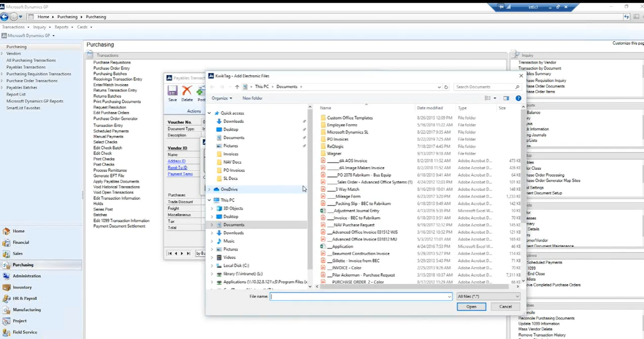The height and width of the screenshot is (339, 644).
Task: Click Purchase Order Entry transaction link
Action: point(111,68)
